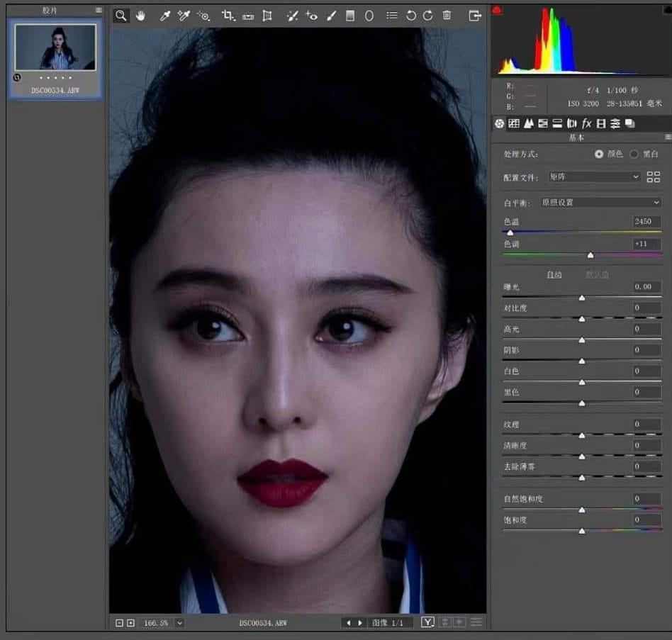Click the 自动 (Auto) adjustment link
Screen dimensions: 672x640
point(554,274)
